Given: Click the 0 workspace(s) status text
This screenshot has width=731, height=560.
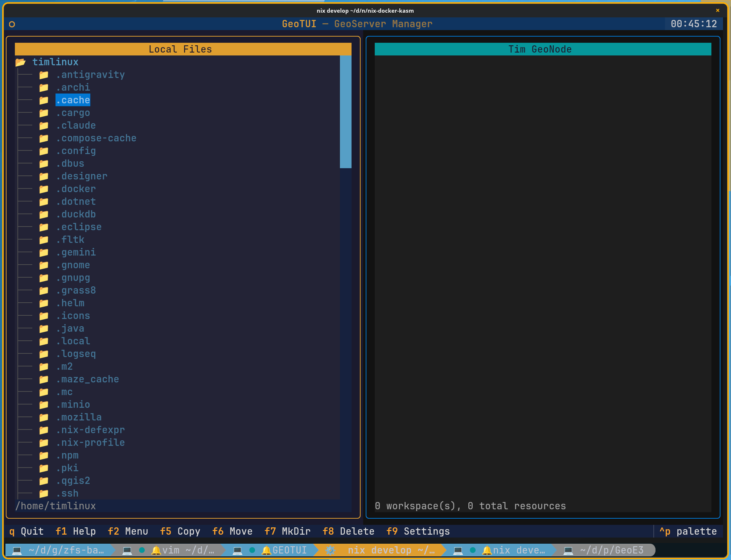Looking at the screenshot, I should tap(471, 506).
